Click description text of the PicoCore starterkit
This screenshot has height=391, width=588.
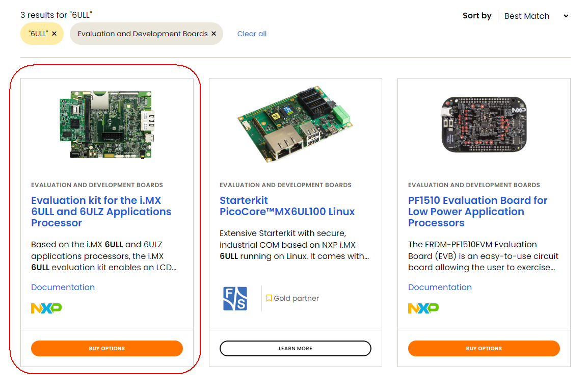coord(295,245)
